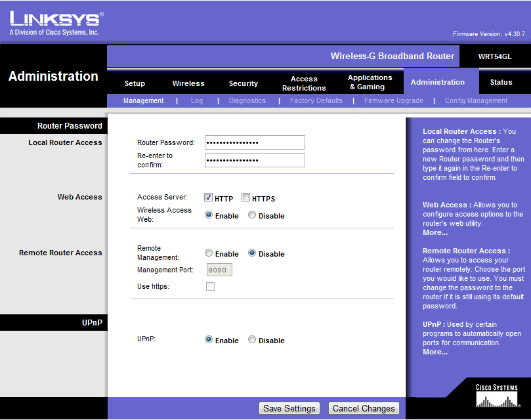Select Disable for Wireless Access Web

tap(252, 215)
